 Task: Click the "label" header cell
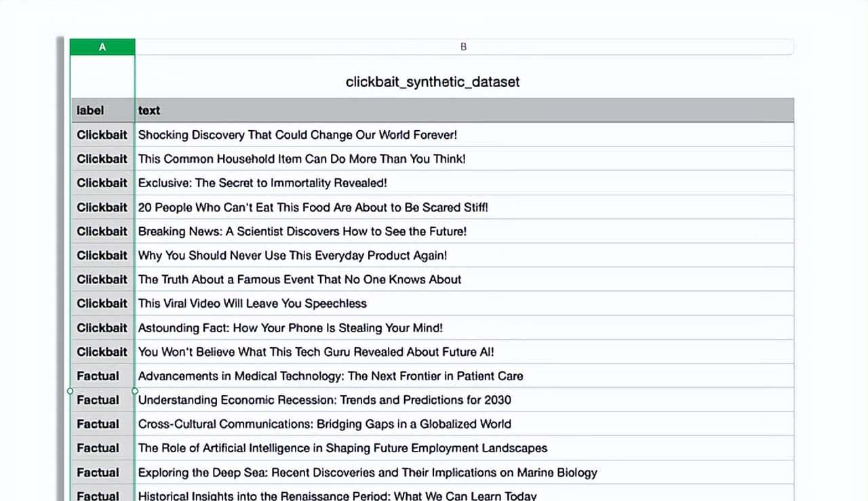(91, 111)
